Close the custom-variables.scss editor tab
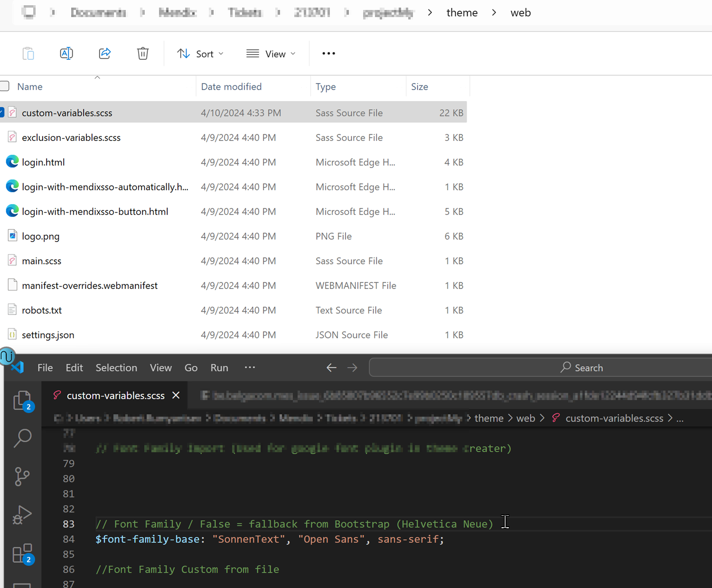712x588 pixels. pyautogui.click(x=176, y=395)
